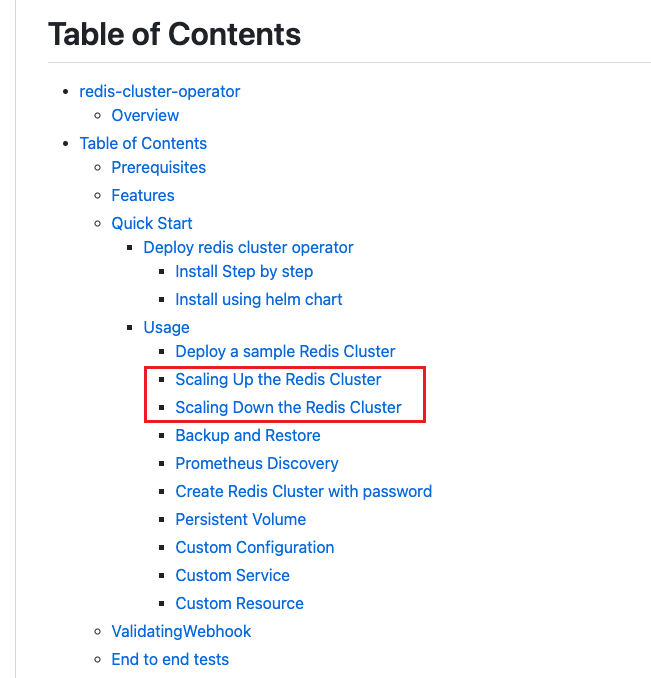Go to the Quick Start section
This screenshot has width=651, height=678.
point(152,223)
